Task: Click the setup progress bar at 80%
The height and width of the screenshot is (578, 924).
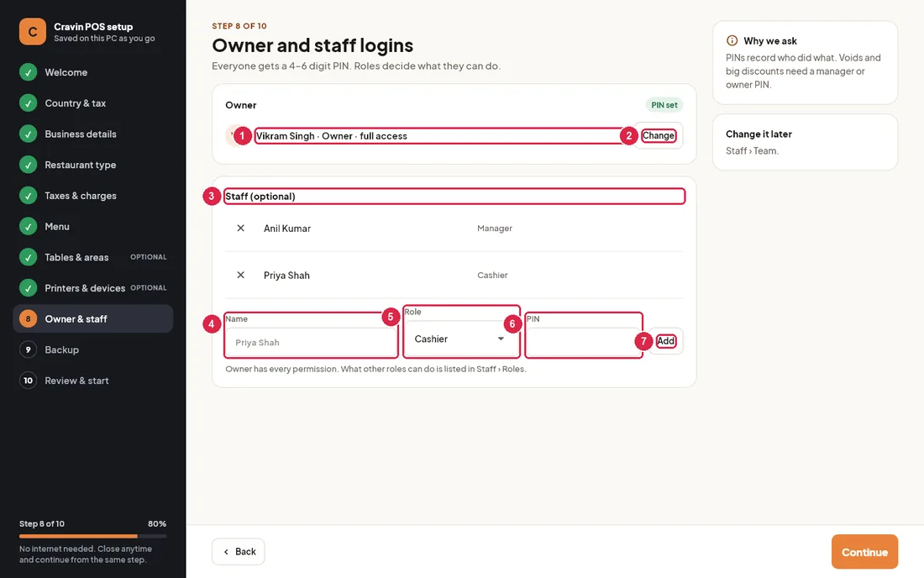Action: pos(93,536)
